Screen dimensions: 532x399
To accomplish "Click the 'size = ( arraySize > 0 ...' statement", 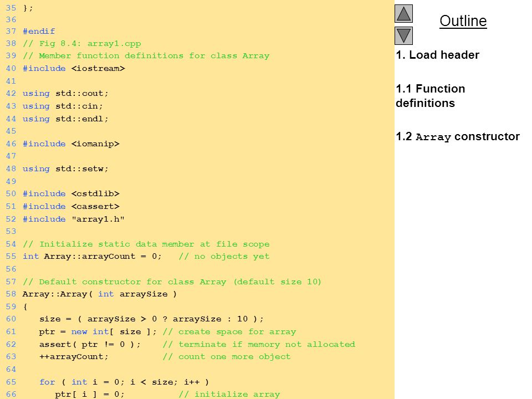I will pos(151,319).
